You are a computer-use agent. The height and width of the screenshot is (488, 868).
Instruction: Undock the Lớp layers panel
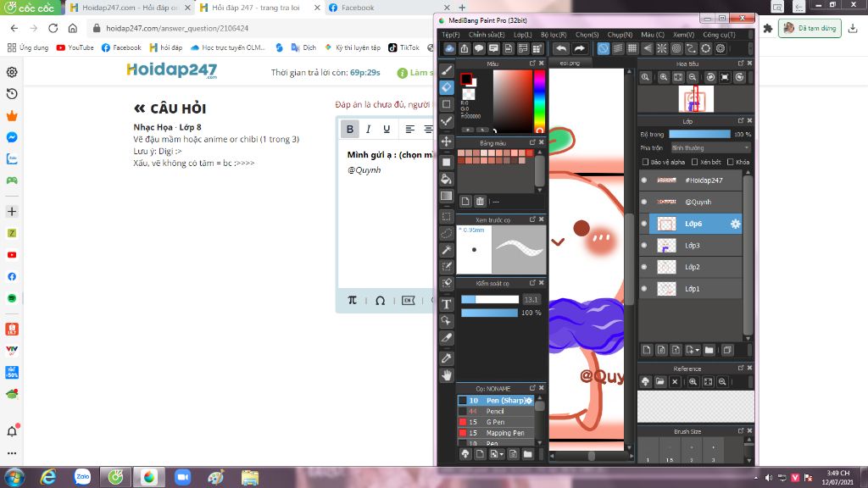[x=741, y=120]
